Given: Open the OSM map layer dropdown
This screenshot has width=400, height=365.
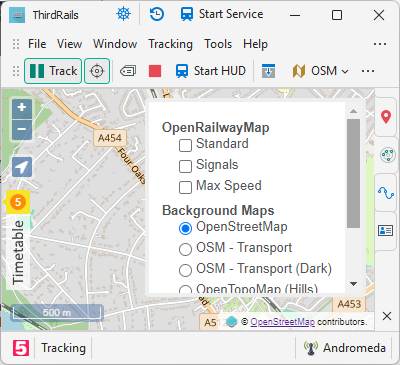Looking at the screenshot, I should [x=320, y=71].
